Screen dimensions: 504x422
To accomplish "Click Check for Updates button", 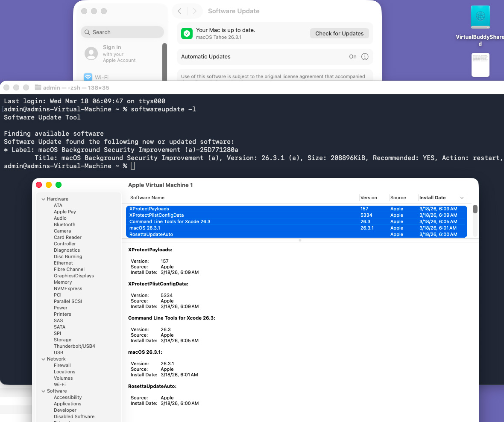I will pyautogui.click(x=339, y=33).
